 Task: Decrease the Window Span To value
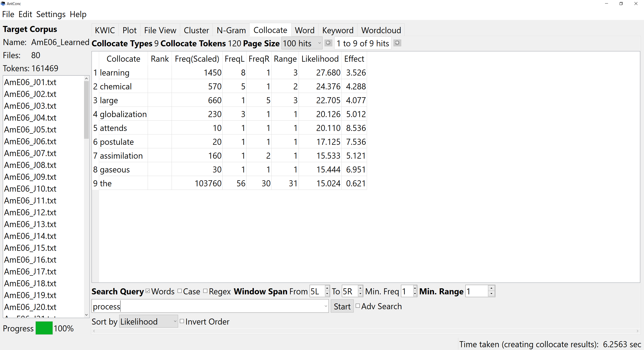pos(360,294)
